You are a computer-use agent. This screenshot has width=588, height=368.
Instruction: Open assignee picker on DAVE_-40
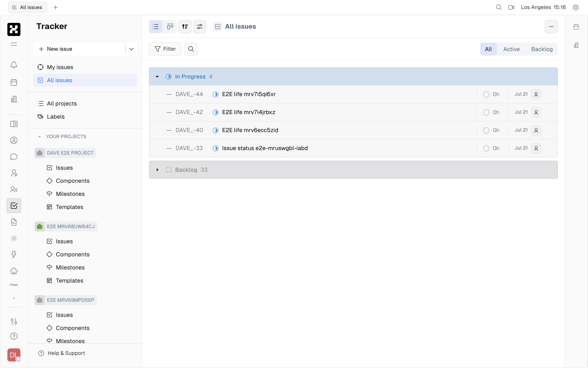536,130
